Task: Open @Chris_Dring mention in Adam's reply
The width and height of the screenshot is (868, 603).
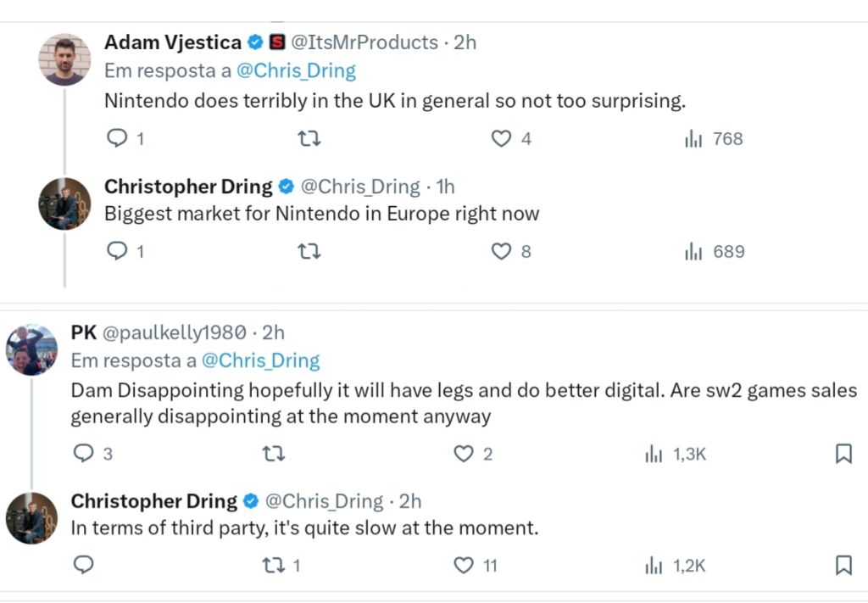Action: click(296, 71)
